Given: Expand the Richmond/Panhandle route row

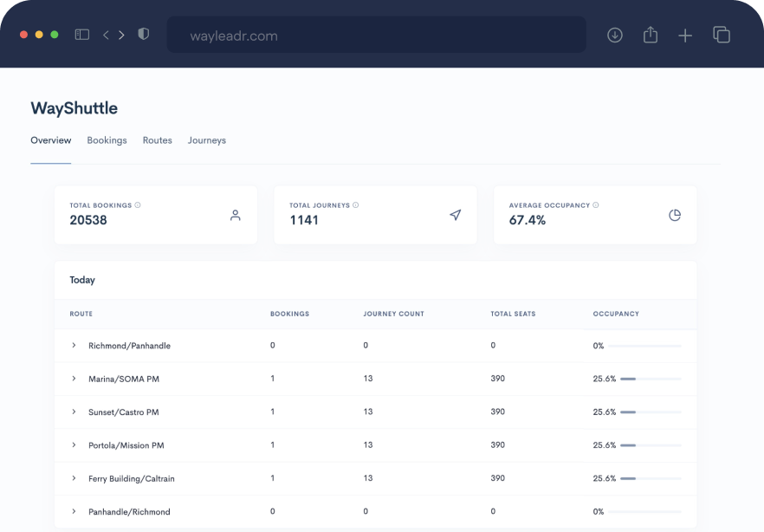Looking at the screenshot, I should point(73,345).
